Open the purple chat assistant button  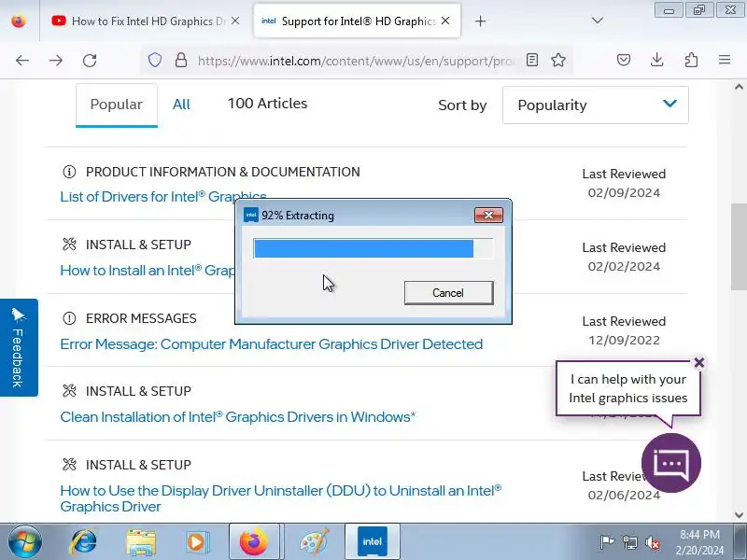[670, 462]
